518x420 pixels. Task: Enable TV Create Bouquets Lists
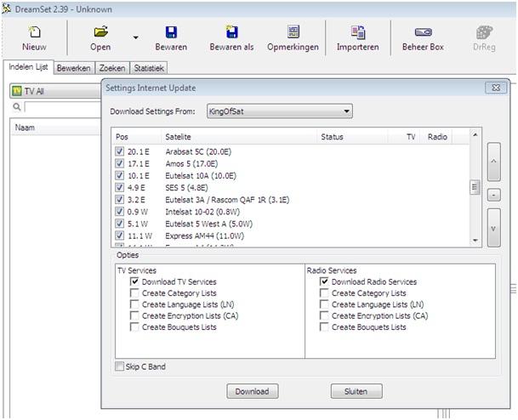[x=134, y=326]
